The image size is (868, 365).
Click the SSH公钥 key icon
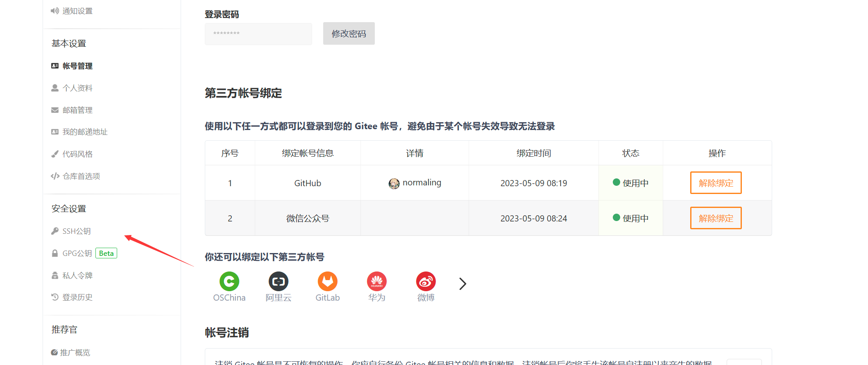click(x=55, y=231)
